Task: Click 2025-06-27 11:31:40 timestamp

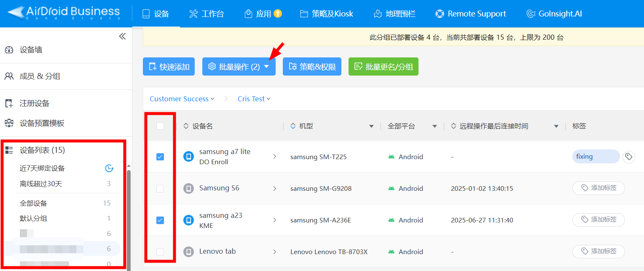Action: [482, 220]
